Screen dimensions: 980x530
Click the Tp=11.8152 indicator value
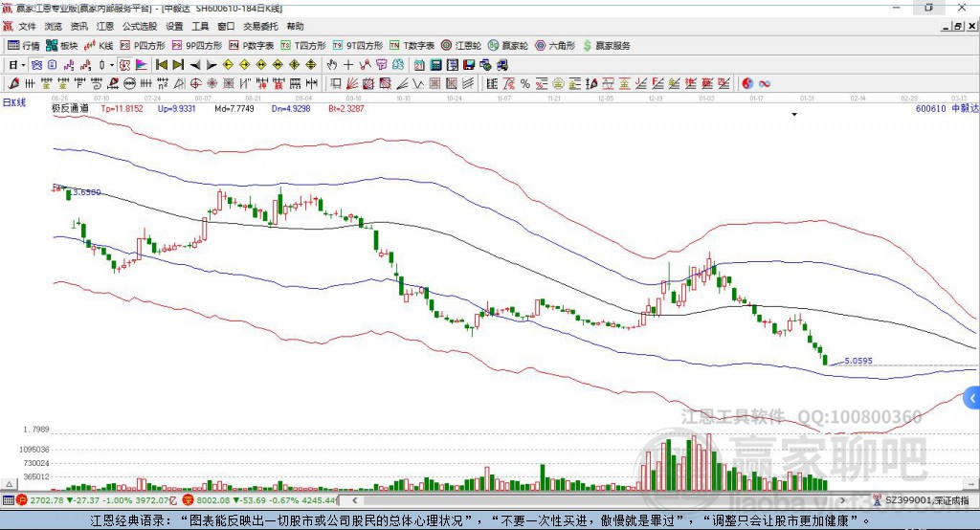click(x=122, y=108)
